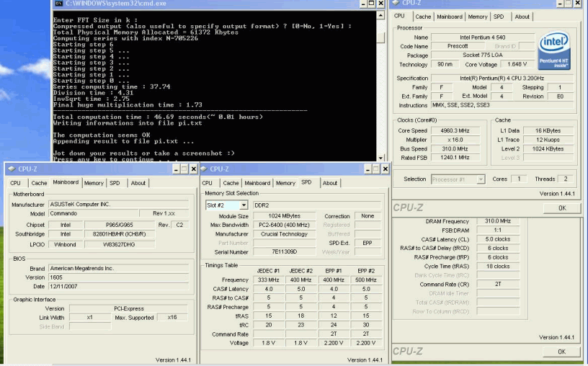Click BIOS brand American Megatrends Inc.
This screenshot has width=588, height=366.
[x=118, y=269]
